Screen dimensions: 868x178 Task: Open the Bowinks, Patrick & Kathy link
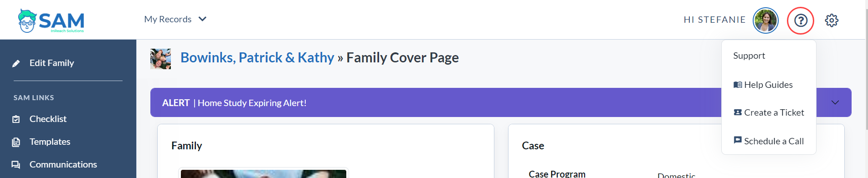[257, 57]
